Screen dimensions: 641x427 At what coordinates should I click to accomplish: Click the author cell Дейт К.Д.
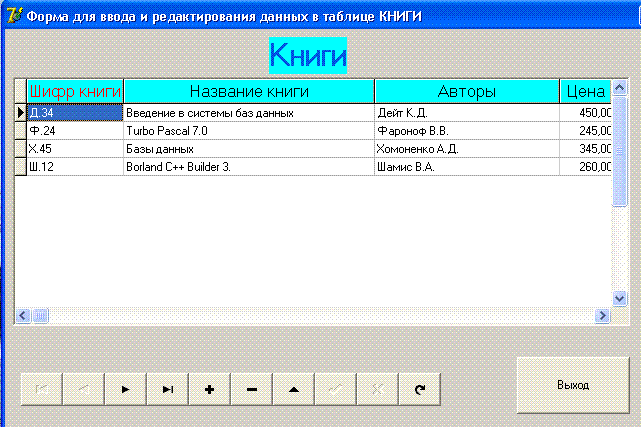[x=467, y=113]
